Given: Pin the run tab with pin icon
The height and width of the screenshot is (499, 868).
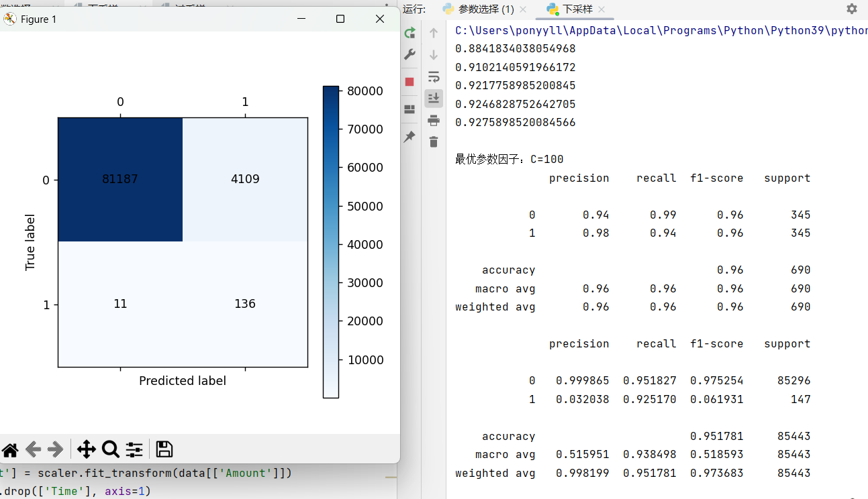Looking at the screenshot, I should pos(409,137).
